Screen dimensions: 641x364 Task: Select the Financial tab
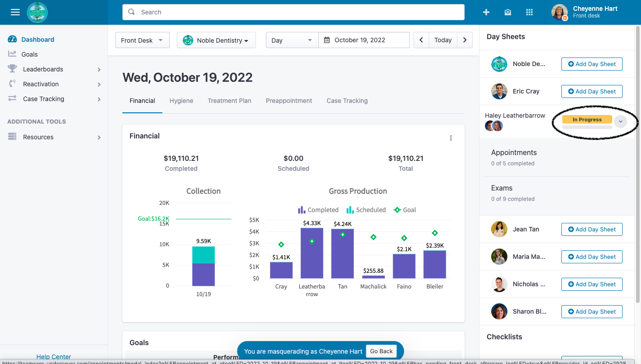[142, 101]
